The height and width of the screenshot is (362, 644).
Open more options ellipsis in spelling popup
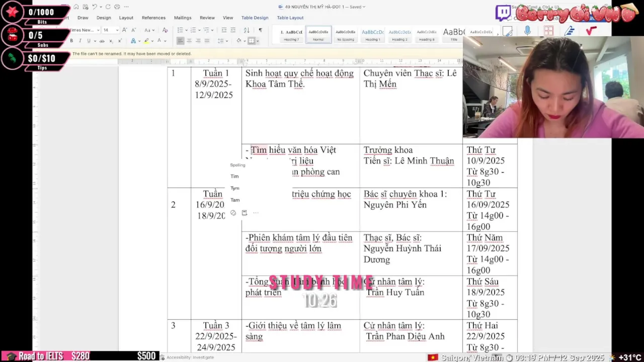[x=256, y=213]
